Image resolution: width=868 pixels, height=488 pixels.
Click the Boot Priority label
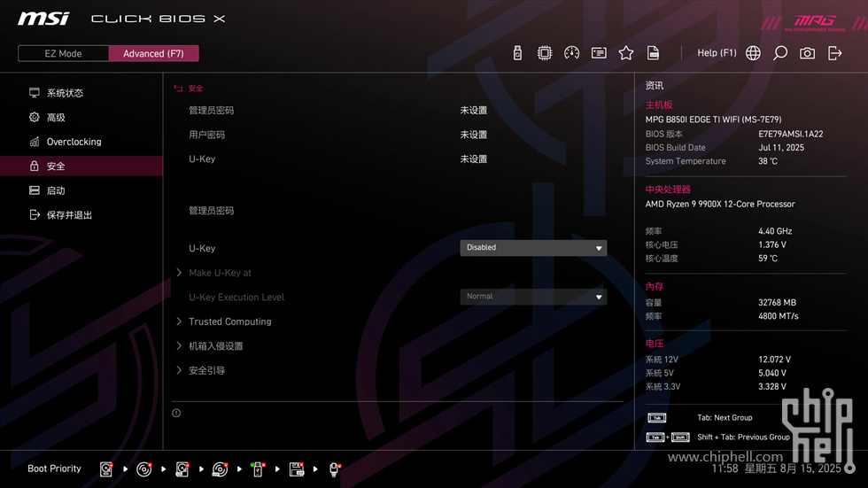[54, 469]
